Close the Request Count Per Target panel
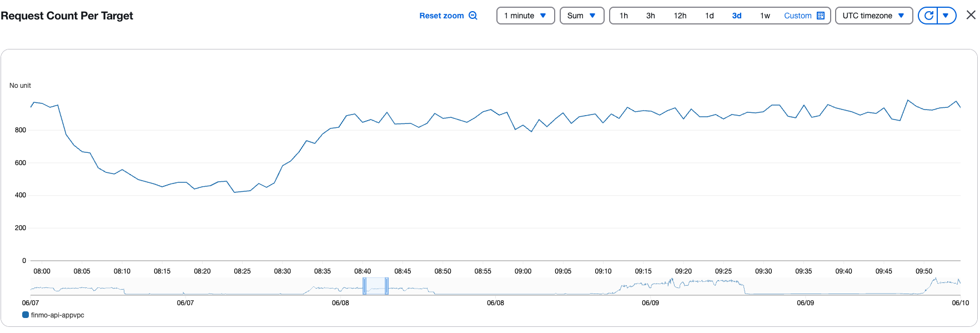The height and width of the screenshot is (333, 980). tap(971, 15)
